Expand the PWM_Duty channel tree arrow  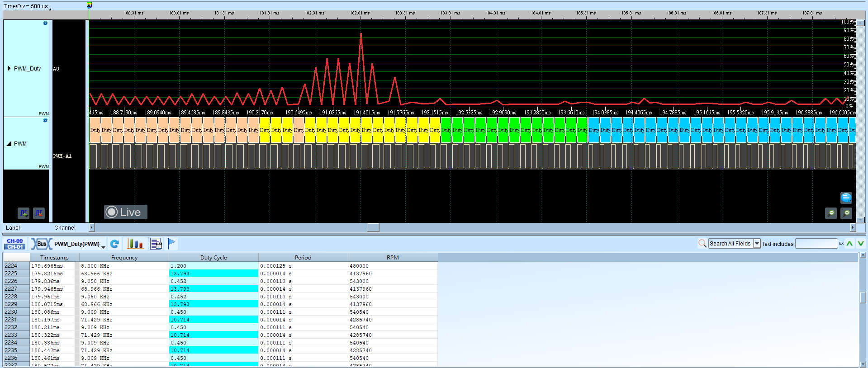(9, 68)
